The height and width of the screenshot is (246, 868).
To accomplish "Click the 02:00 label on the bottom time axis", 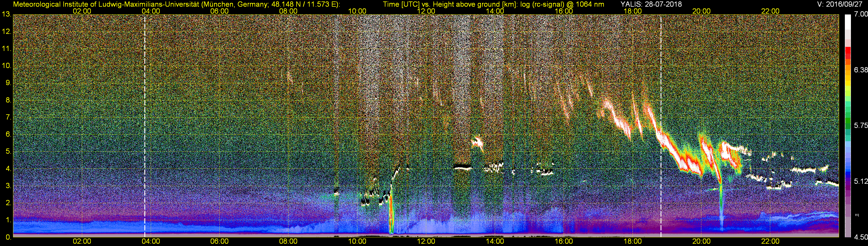I will tap(82, 241).
